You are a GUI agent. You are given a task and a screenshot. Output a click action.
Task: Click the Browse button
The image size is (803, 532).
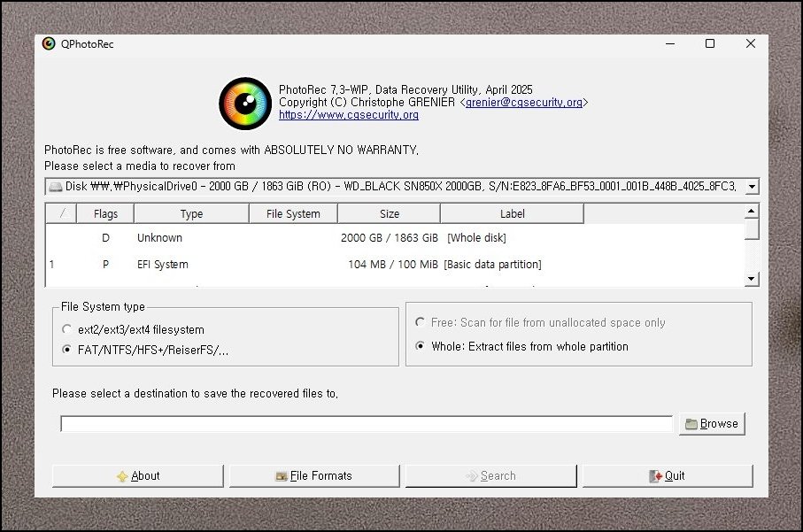point(712,423)
